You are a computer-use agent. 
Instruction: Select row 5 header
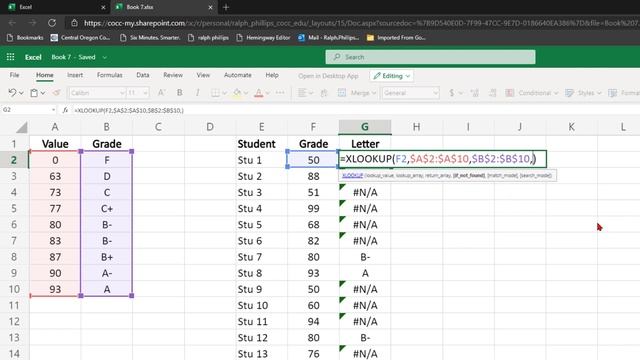pyautogui.click(x=14, y=209)
